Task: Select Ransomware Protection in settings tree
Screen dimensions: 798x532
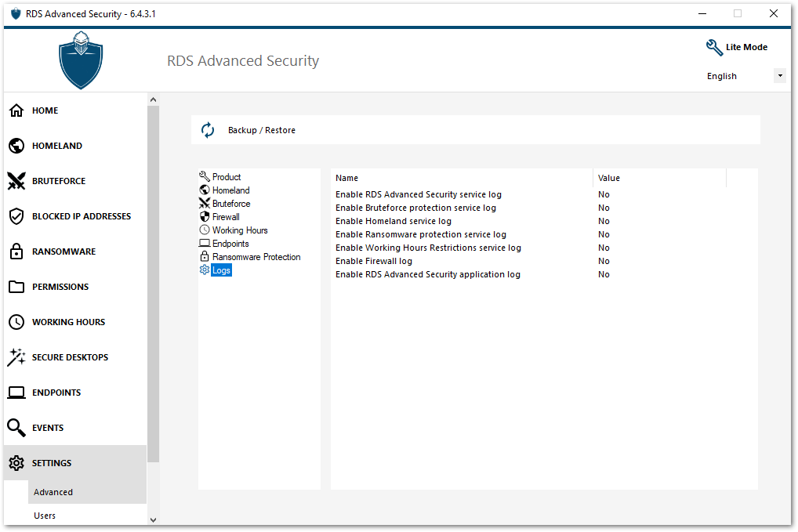Action: 256,257
